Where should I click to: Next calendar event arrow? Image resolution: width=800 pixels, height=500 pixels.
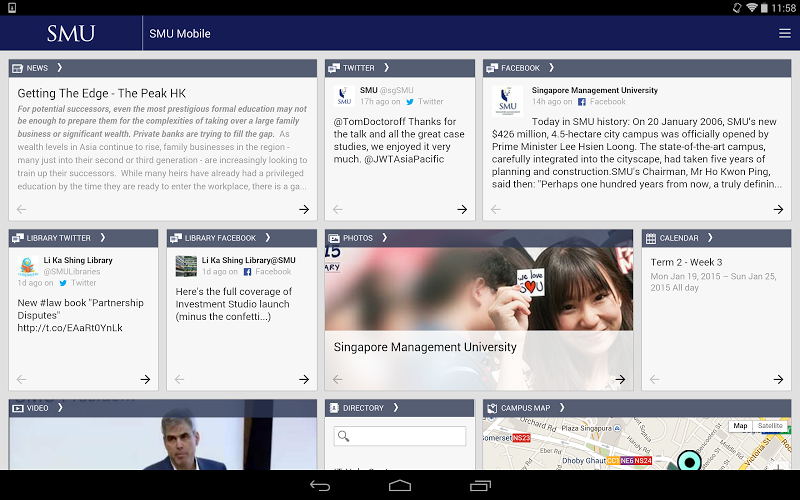pos(779,379)
